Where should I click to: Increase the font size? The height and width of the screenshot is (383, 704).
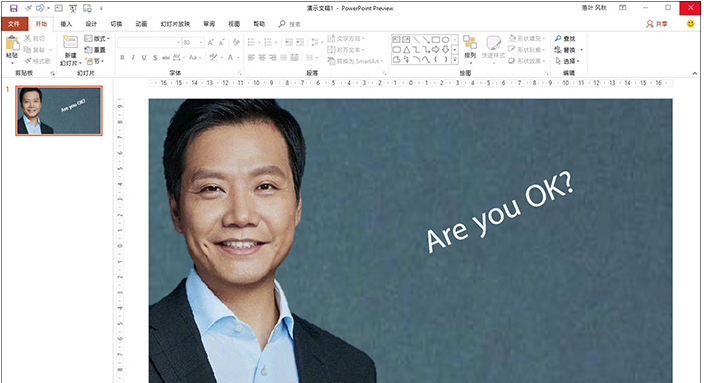pos(211,43)
